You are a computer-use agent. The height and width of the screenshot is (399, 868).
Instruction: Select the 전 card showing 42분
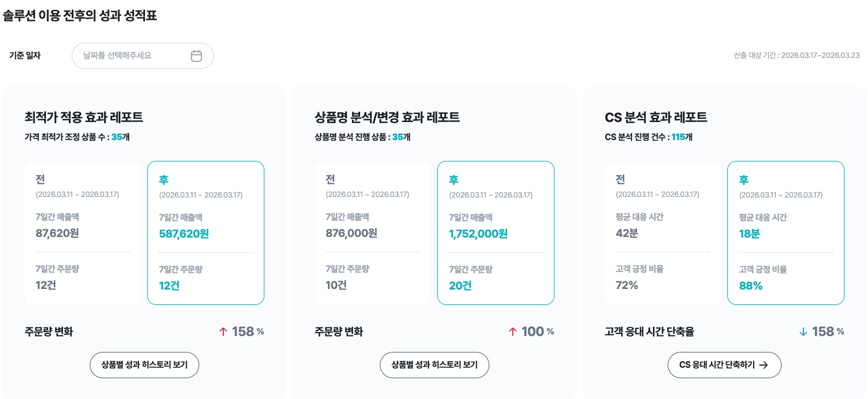tap(663, 233)
